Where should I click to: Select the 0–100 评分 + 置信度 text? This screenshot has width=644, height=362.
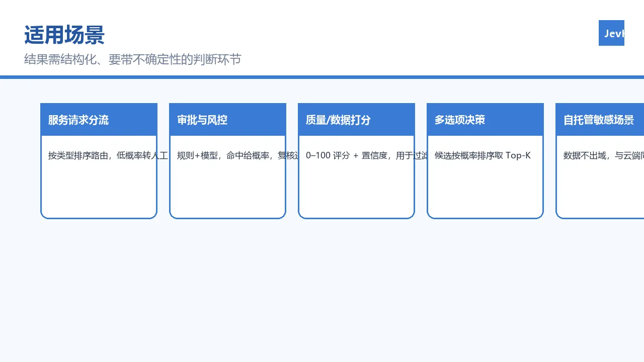coord(367,155)
